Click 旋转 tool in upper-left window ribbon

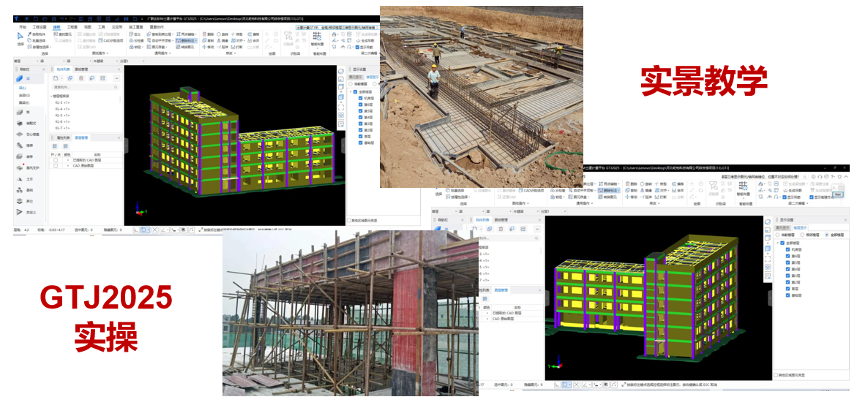pos(222,34)
